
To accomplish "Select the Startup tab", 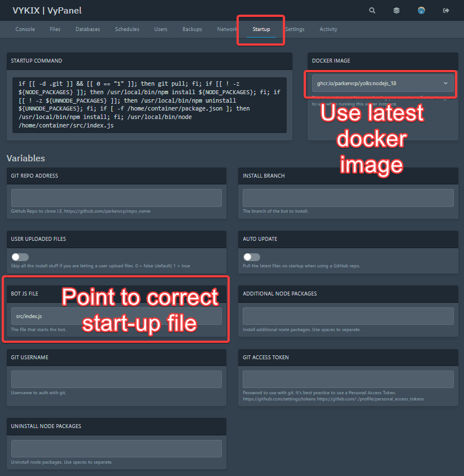I will (261, 29).
